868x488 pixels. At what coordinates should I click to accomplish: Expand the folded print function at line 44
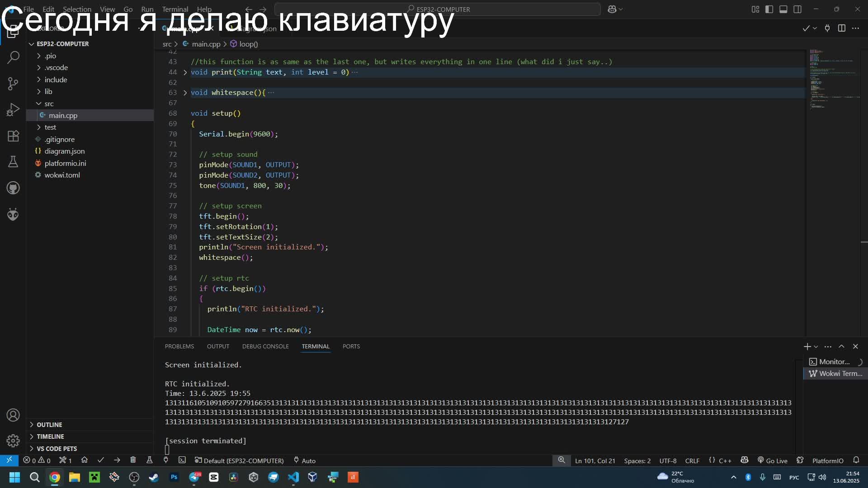click(185, 72)
